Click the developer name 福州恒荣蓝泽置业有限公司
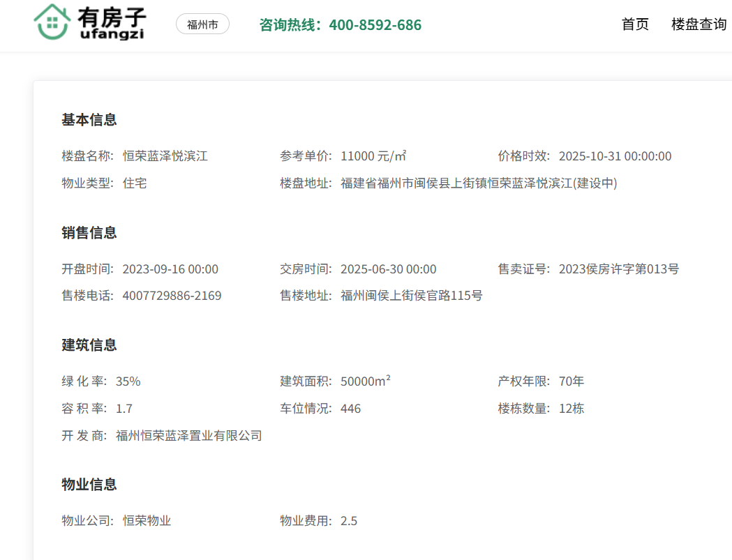The height and width of the screenshot is (560, 732). click(188, 436)
